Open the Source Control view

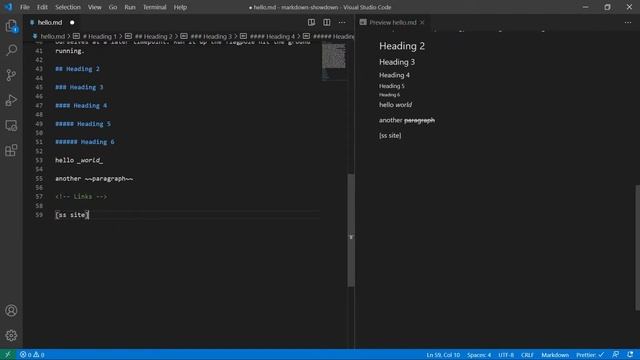11,75
